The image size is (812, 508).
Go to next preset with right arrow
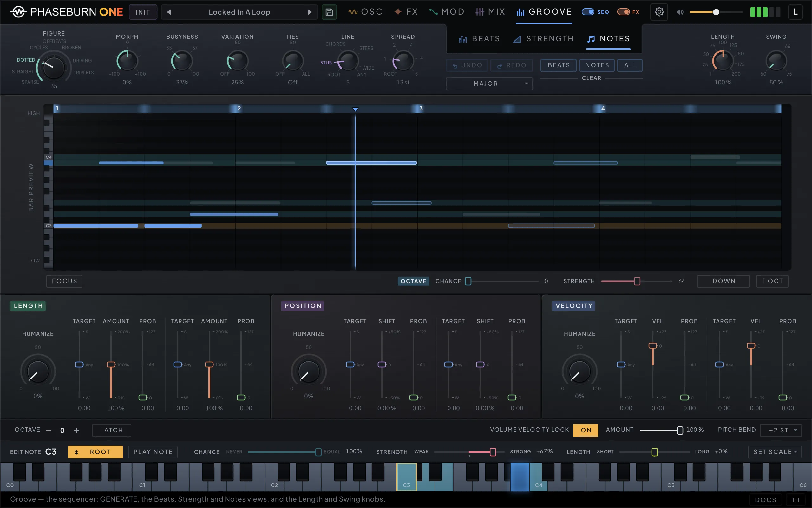[x=310, y=12]
